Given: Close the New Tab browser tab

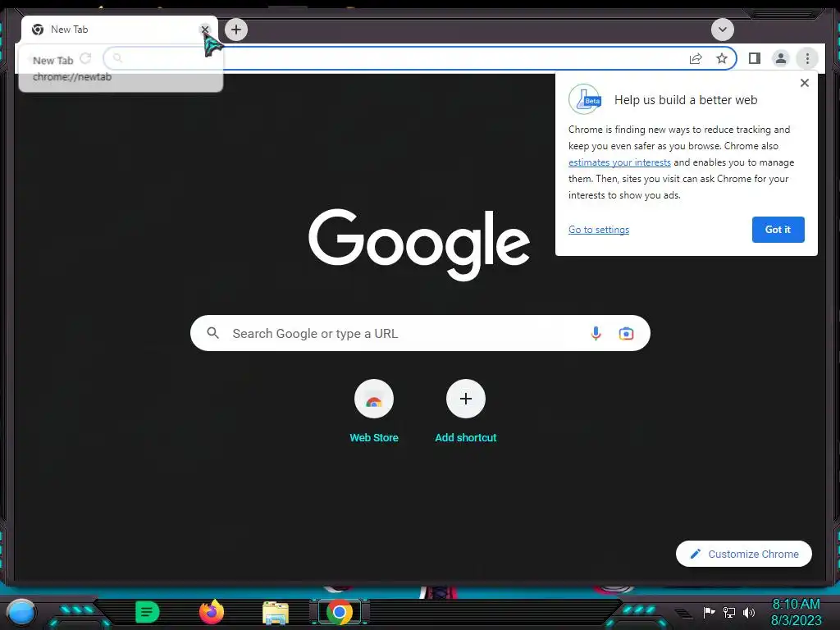Looking at the screenshot, I should click(204, 30).
